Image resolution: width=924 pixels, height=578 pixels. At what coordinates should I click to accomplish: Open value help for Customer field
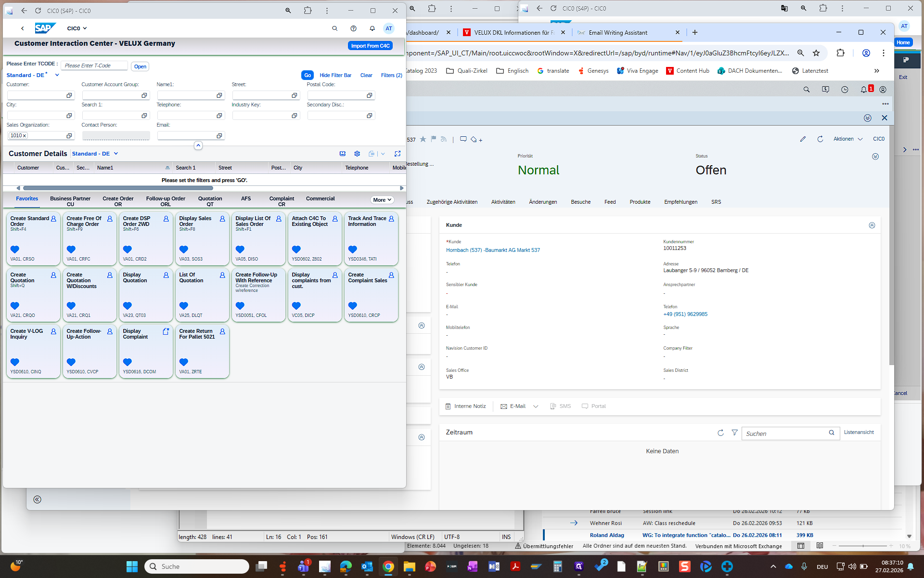point(69,95)
